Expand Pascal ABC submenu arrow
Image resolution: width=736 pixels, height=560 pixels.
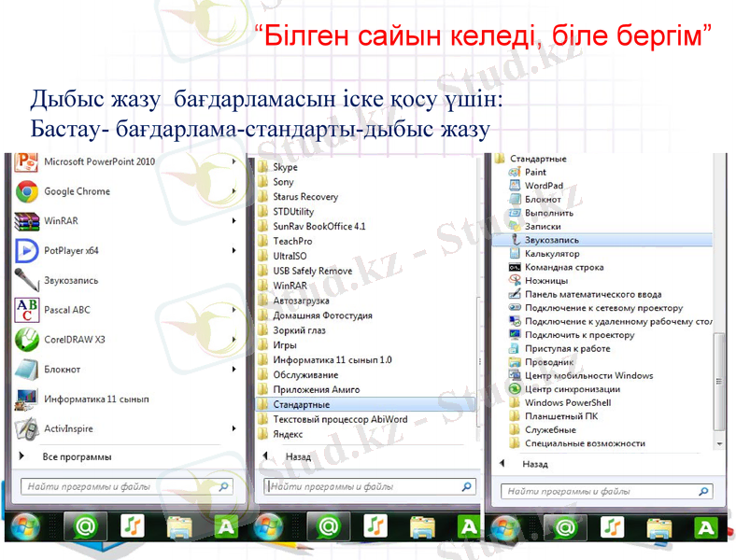click(x=234, y=310)
